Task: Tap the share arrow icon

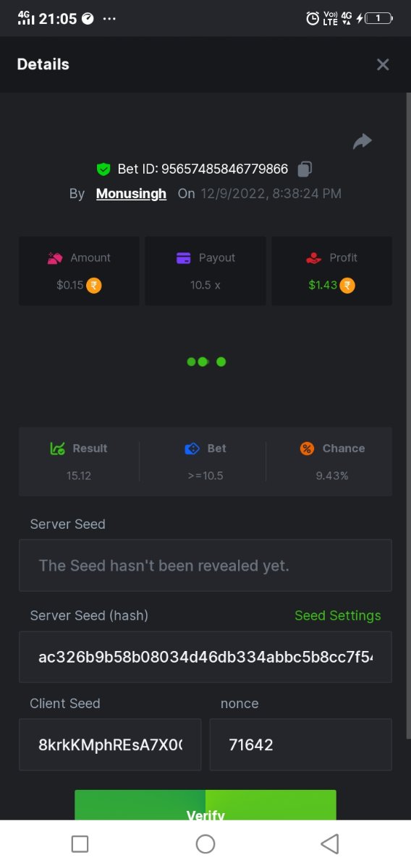Action: pos(363,141)
